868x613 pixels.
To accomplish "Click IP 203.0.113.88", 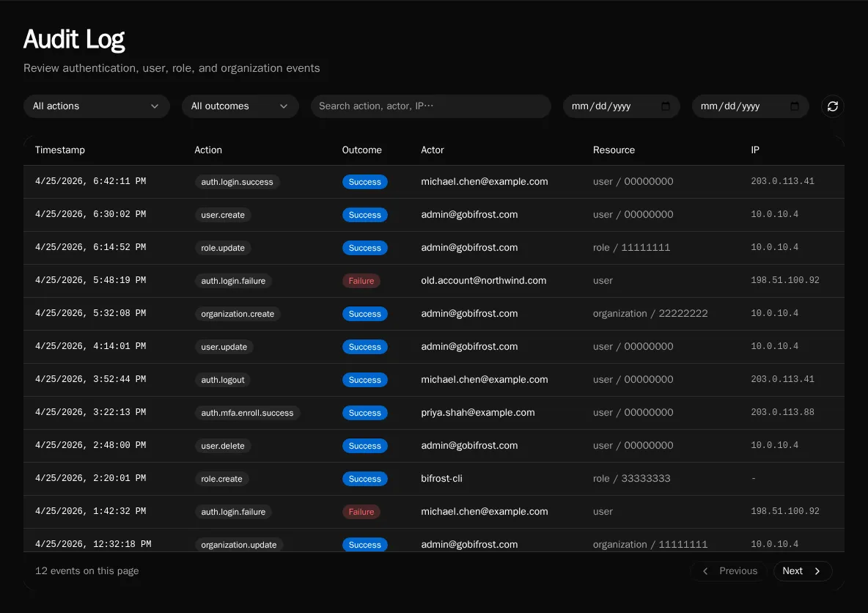I will [x=782, y=412].
